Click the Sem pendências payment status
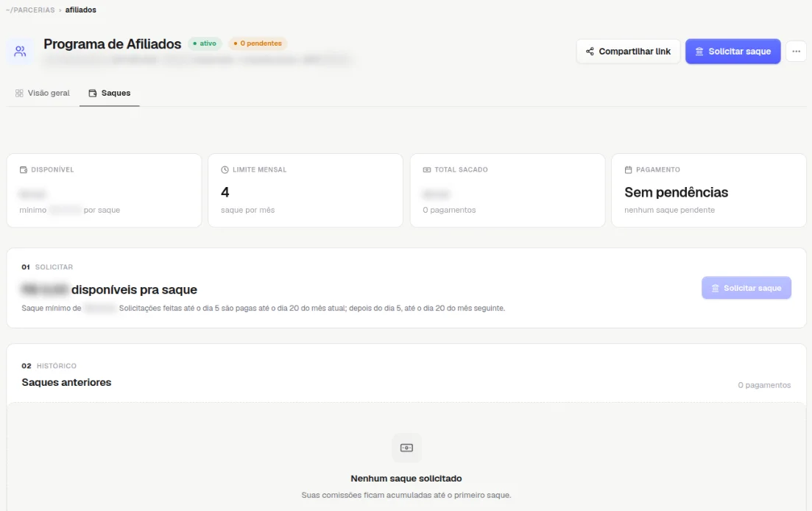 pyautogui.click(x=676, y=192)
